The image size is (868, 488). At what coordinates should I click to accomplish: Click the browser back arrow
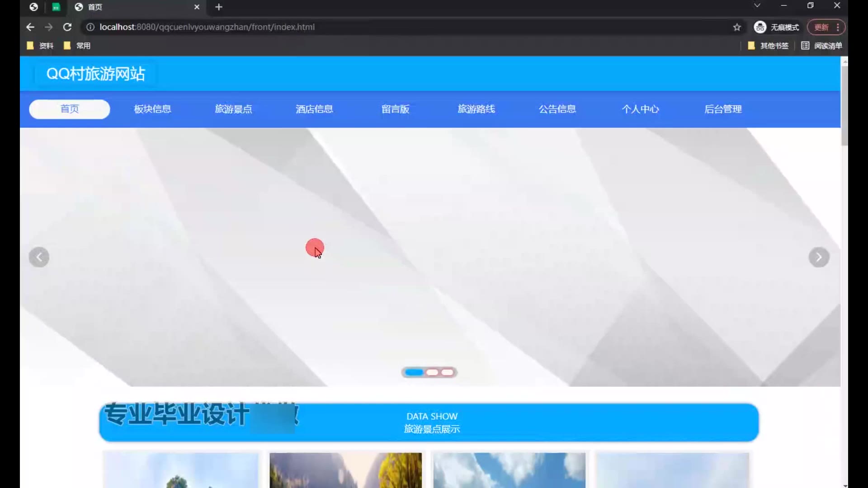(x=30, y=27)
